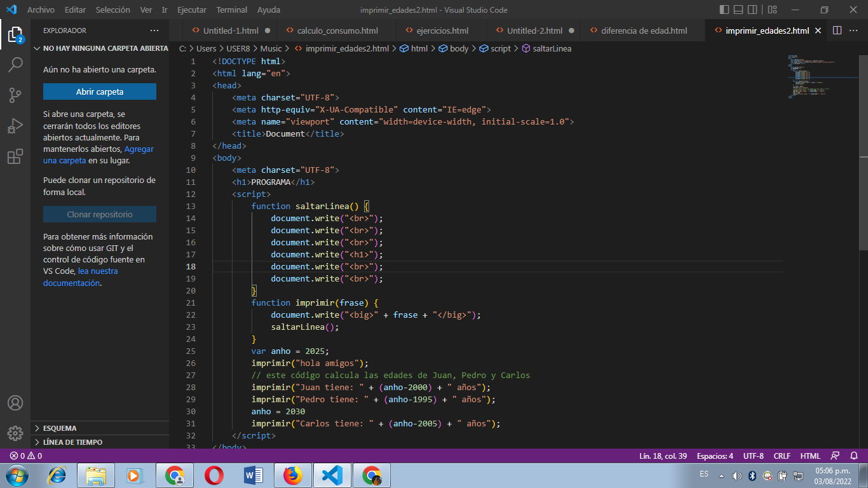Open Firefox from the taskbar
The height and width of the screenshot is (488, 868).
(x=293, y=475)
